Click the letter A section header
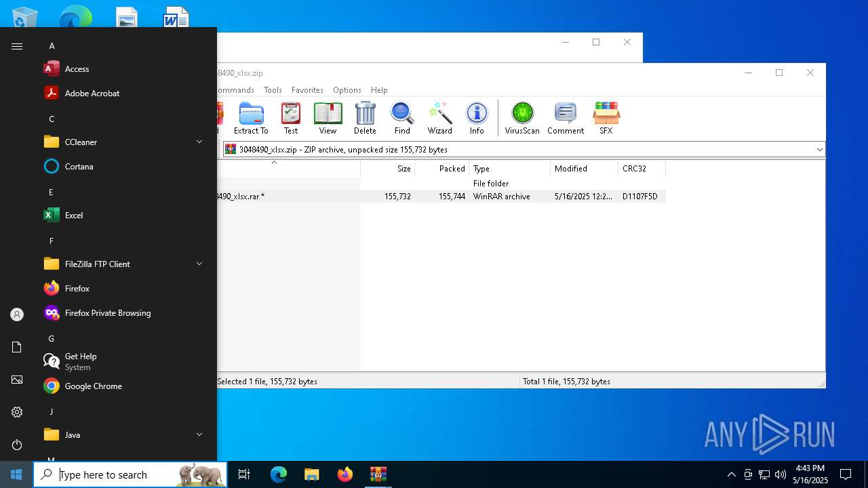 (x=52, y=46)
